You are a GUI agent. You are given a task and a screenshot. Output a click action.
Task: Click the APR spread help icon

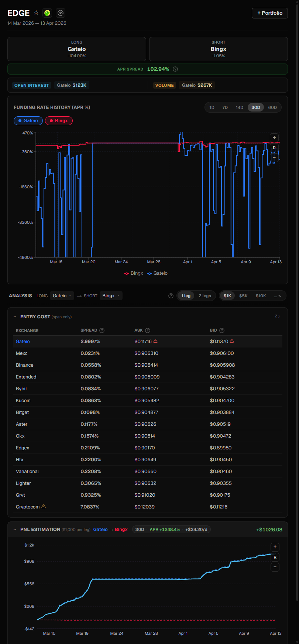point(175,69)
